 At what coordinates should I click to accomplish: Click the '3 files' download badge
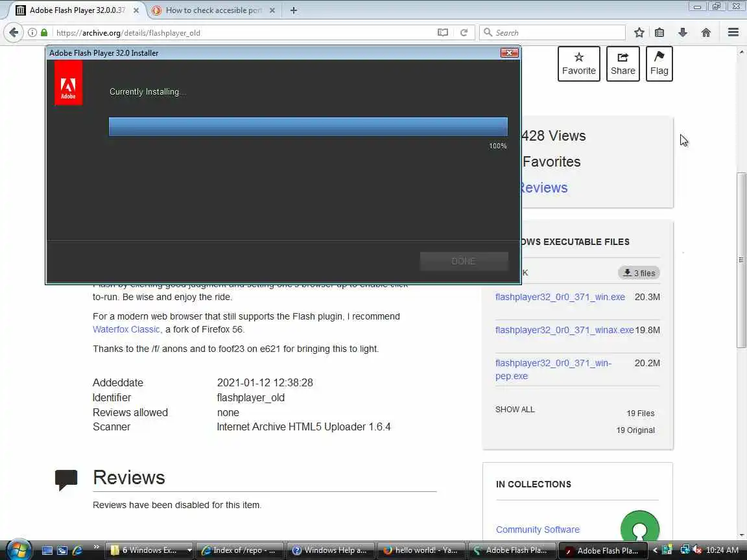pos(639,273)
